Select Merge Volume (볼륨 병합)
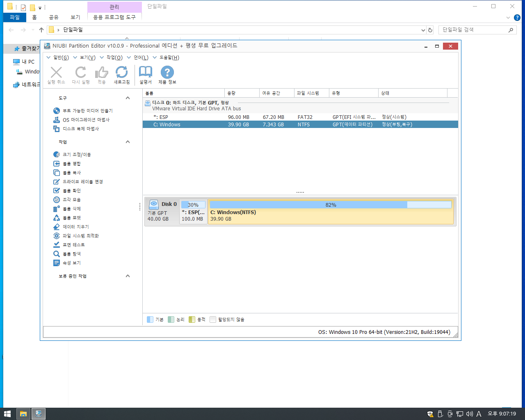 [x=67, y=164]
